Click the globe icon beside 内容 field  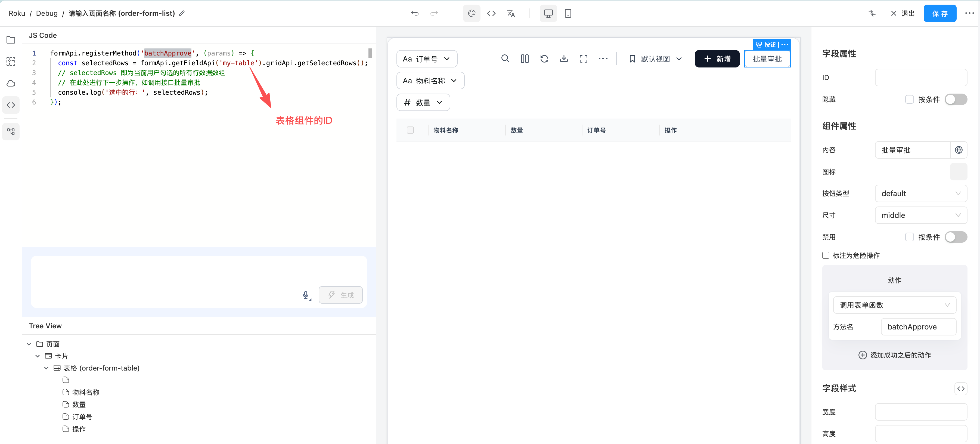point(959,150)
